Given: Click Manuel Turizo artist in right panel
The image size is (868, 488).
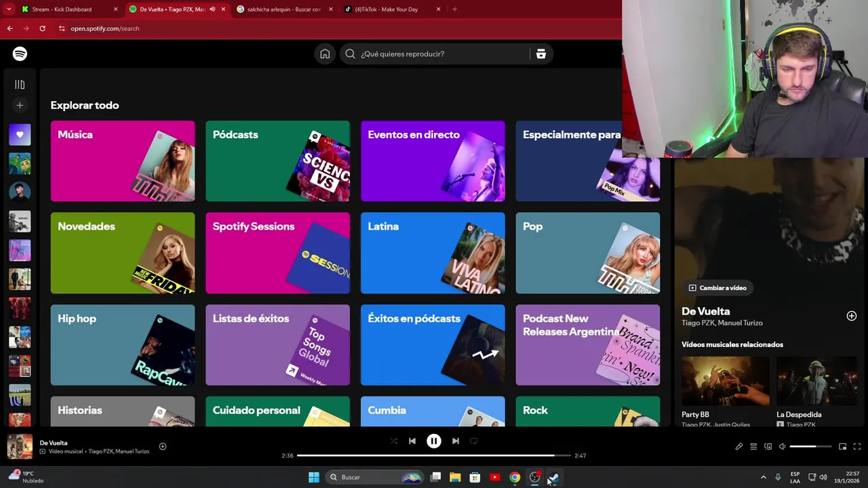Looking at the screenshot, I should click(741, 323).
